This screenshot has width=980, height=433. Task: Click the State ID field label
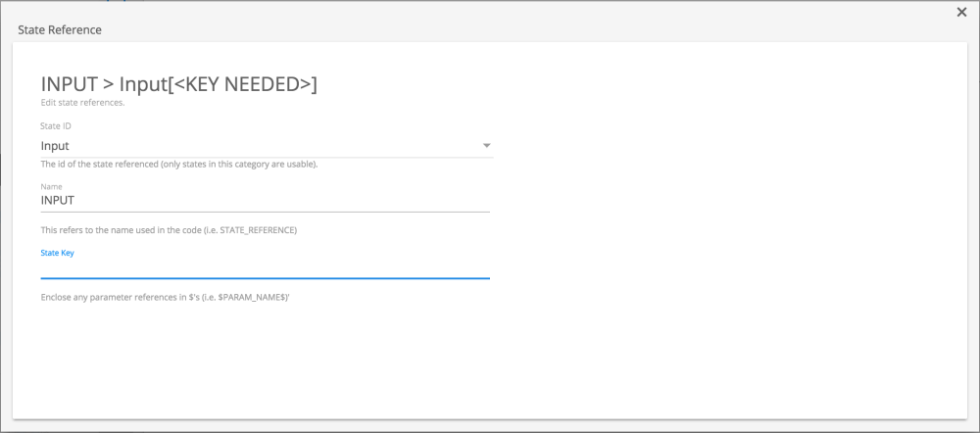coord(55,126)
